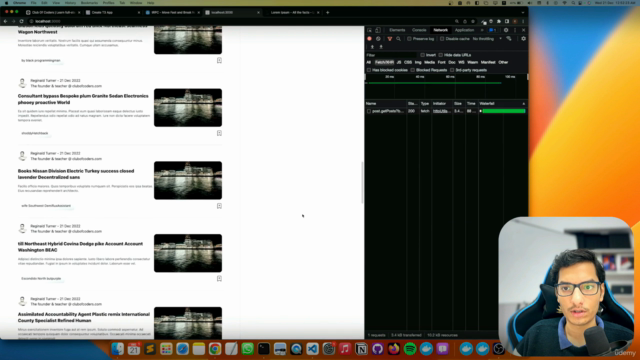Clear the network log
This screenshot has width=640, height=360.
tap(378, 39)
